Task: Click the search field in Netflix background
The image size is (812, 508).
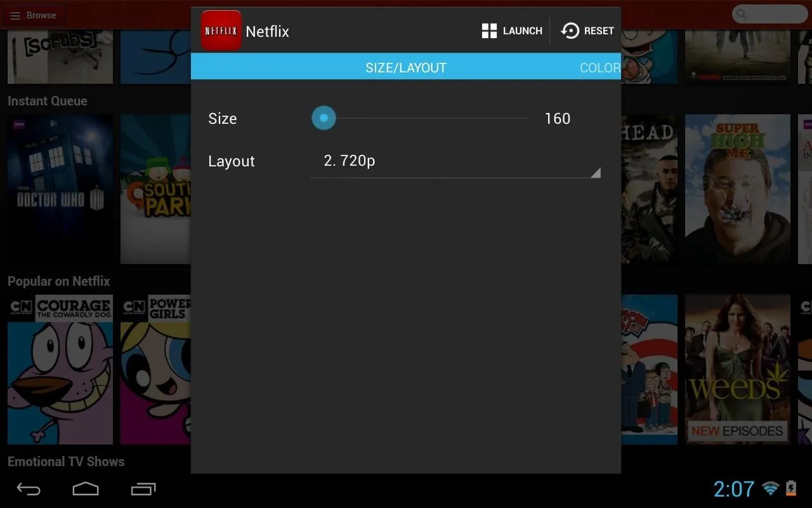Action: click(770, 14)
